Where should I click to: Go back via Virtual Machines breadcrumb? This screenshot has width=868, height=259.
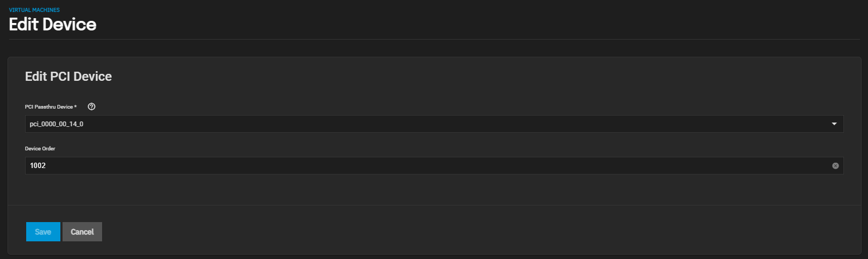pyautogui.click(x=34, y=10)
